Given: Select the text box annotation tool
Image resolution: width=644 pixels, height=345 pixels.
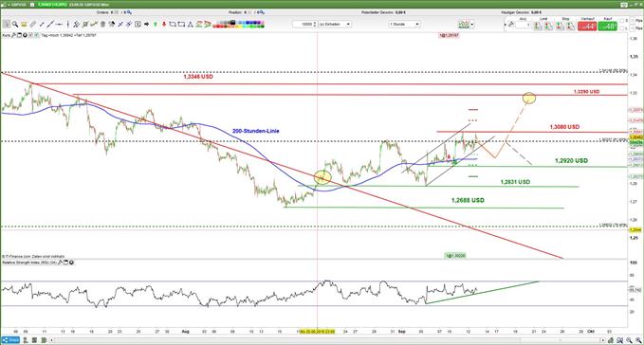Looking at the screenshot, I should (138, 25).
